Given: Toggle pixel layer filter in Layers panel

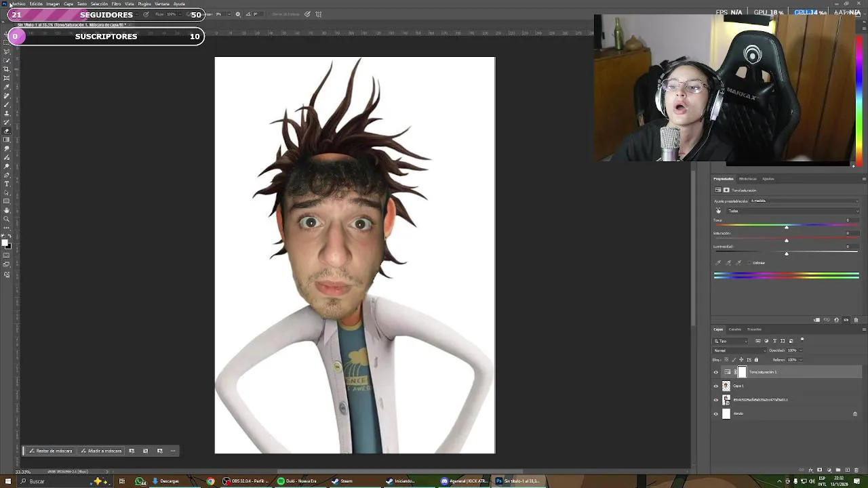Looking at the screenshot, I should click(758, 341).
